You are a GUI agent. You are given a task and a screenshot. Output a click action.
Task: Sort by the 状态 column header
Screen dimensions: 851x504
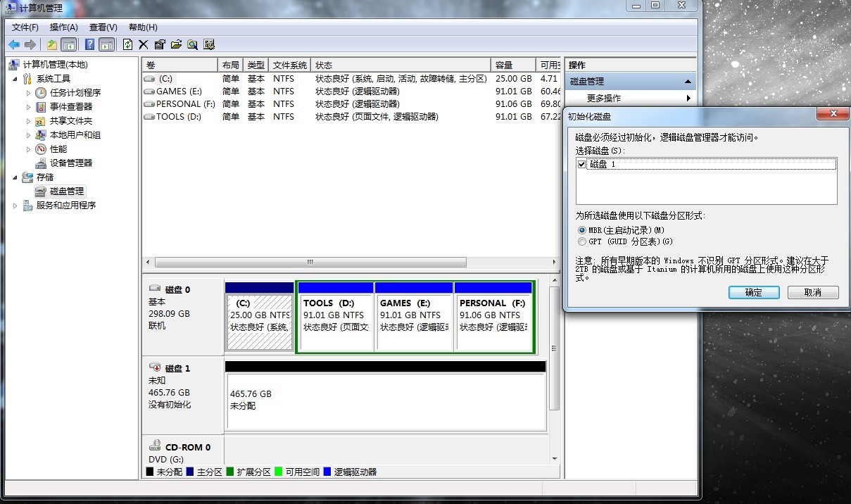[401, 65]
